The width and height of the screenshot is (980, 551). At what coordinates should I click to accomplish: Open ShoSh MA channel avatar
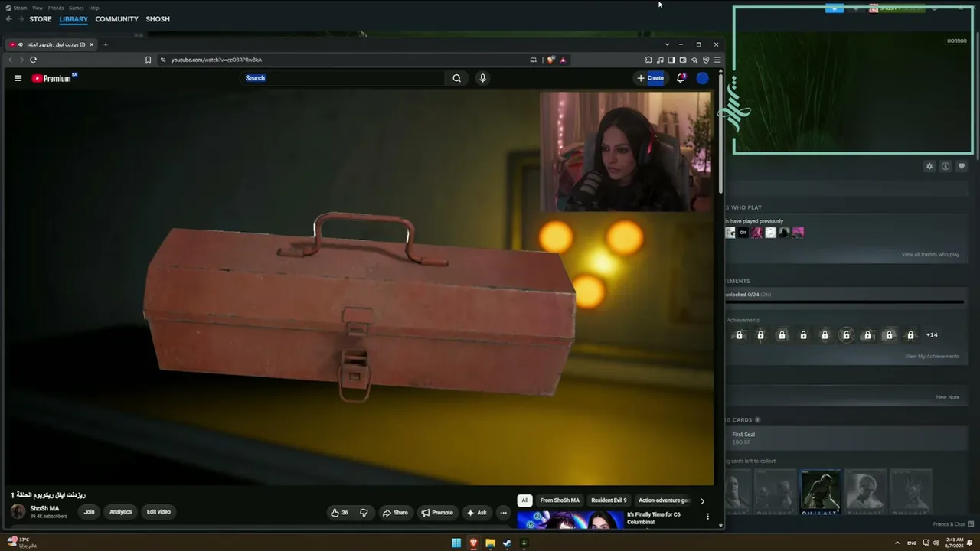tap(18, 511)
